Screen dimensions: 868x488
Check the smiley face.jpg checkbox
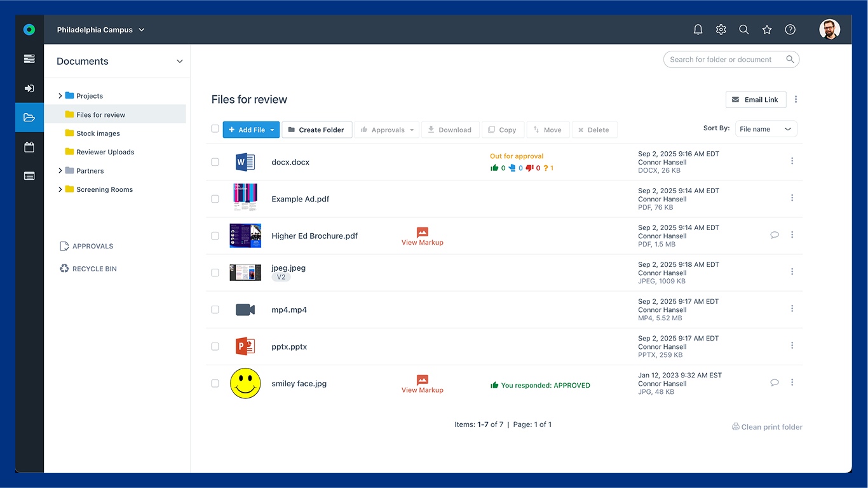point(215,383)
